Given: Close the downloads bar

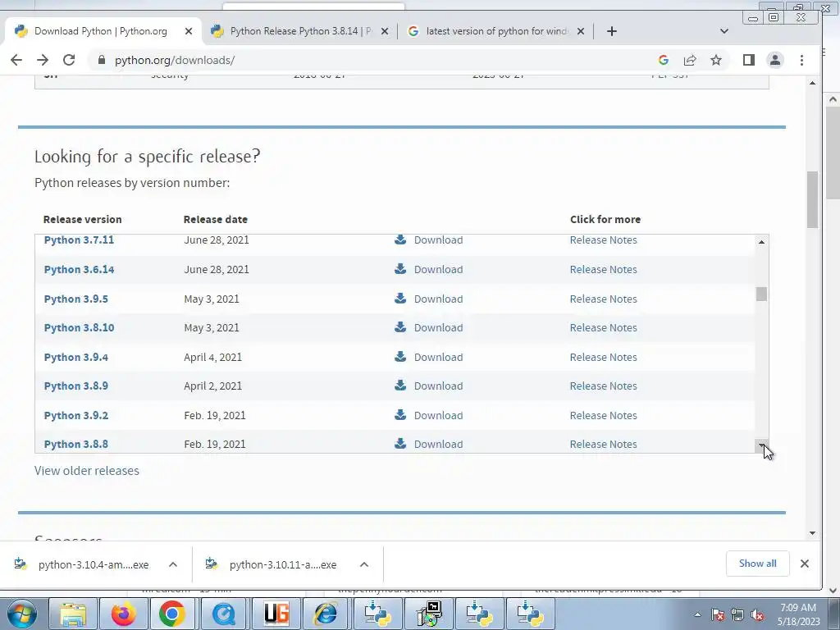Looking at the screenshot, I should click(805, 564).
